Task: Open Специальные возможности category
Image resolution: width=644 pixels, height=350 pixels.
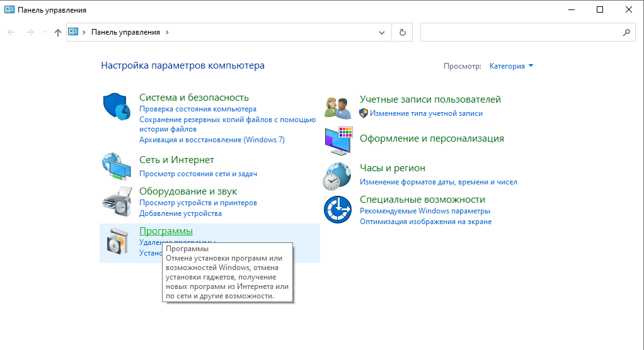Action: point(422,200)
